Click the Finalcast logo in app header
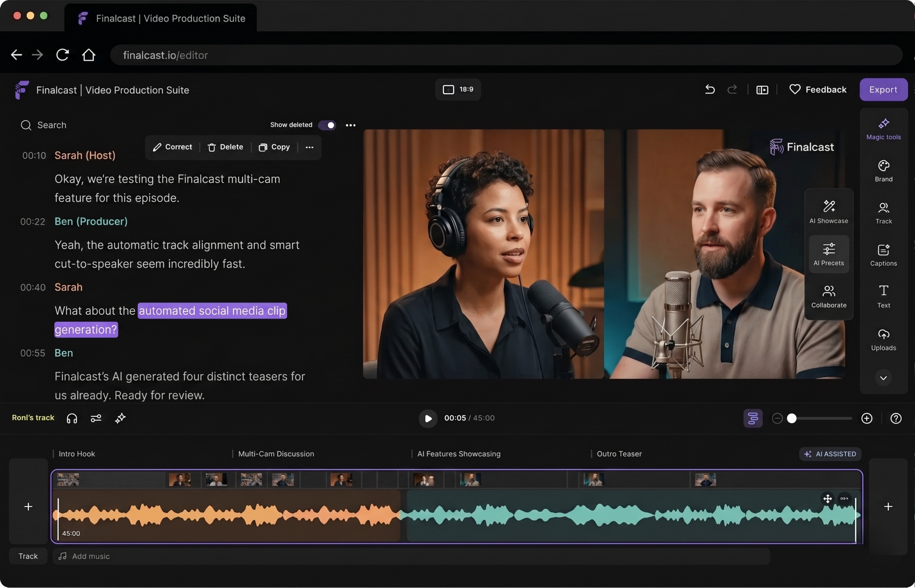Screen dimensions: 915x588 [22, 90]
